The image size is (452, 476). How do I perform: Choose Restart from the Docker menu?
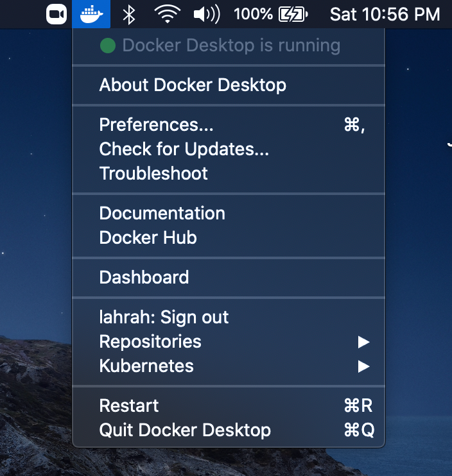point(229,405)
